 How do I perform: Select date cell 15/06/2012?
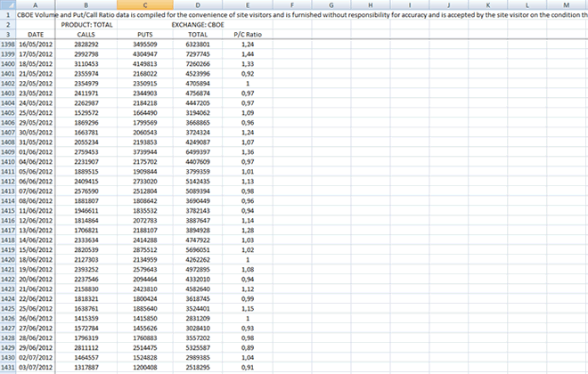pos(36,250)
